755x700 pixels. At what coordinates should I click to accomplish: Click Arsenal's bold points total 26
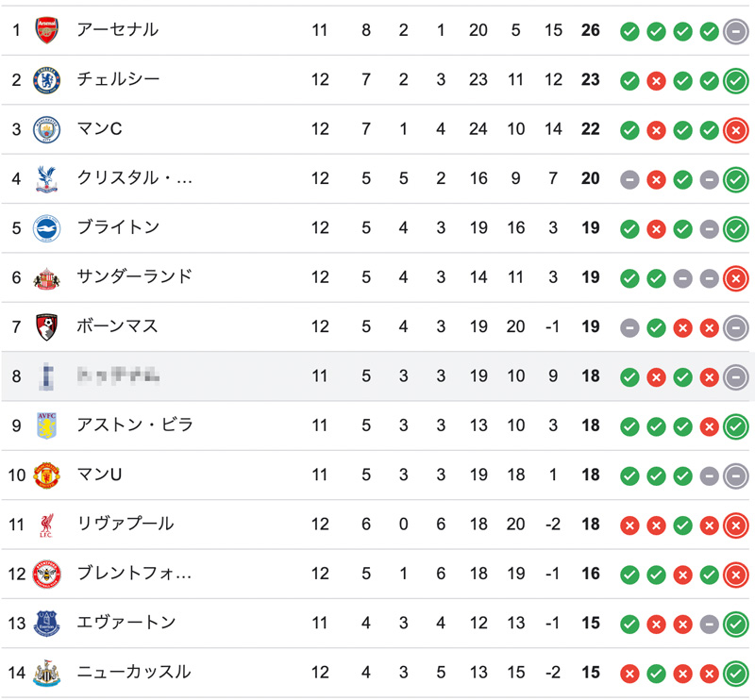[x=591, y=30]
